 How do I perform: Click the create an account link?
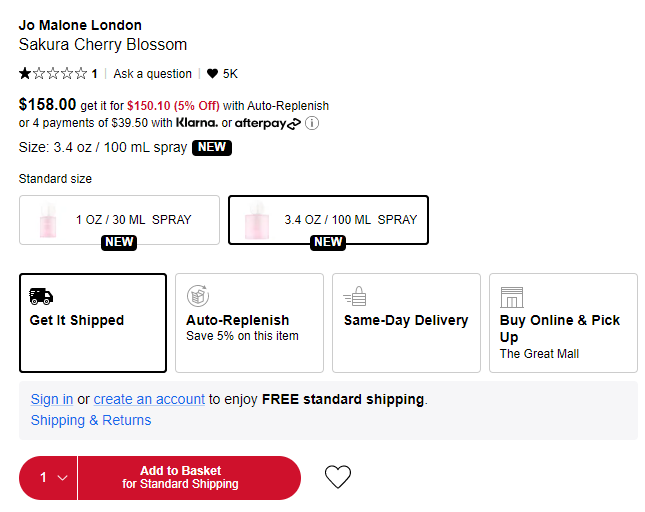tap(149, 399)
